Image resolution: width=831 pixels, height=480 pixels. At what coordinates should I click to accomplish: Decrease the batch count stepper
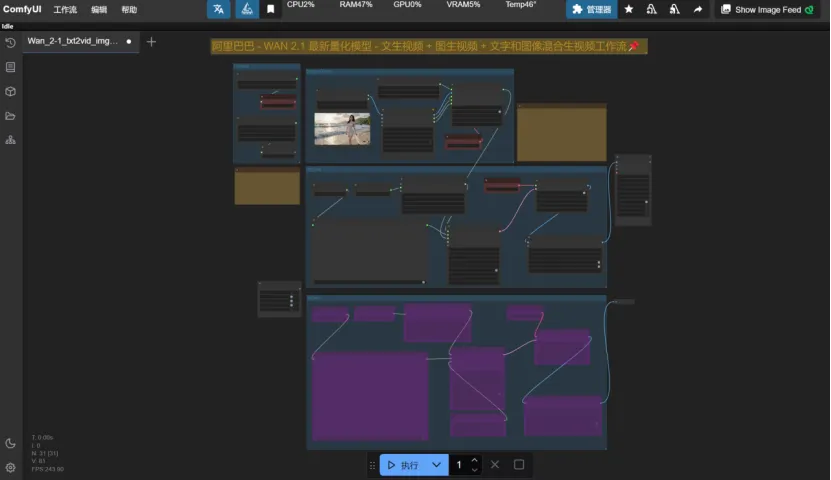[474, 469]
